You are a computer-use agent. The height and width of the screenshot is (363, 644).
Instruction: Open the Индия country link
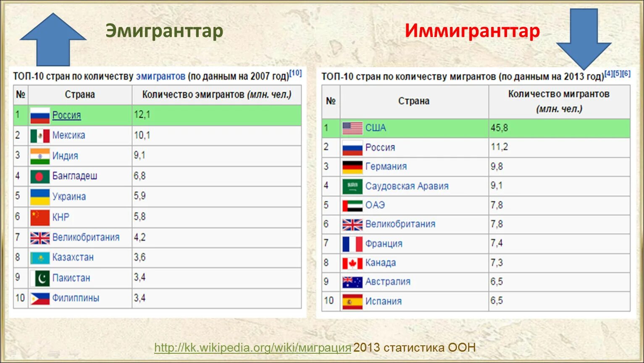(x=65, y=156)
